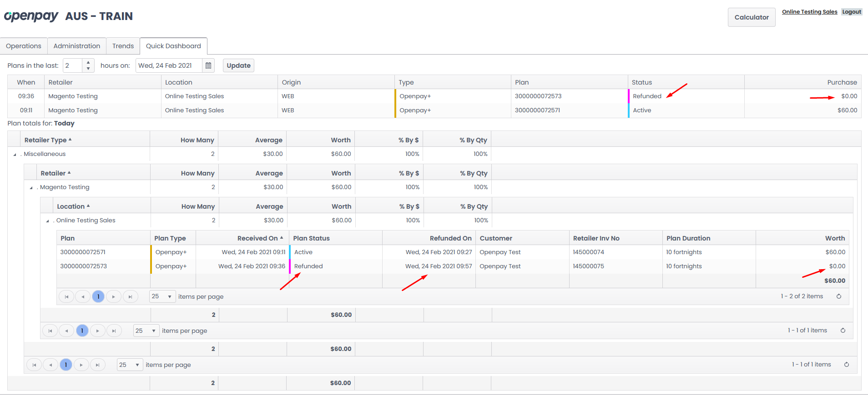Collapse the Online Testing Sales location row
The width and height of the screenshot is (868, 396).
[47, 221]
